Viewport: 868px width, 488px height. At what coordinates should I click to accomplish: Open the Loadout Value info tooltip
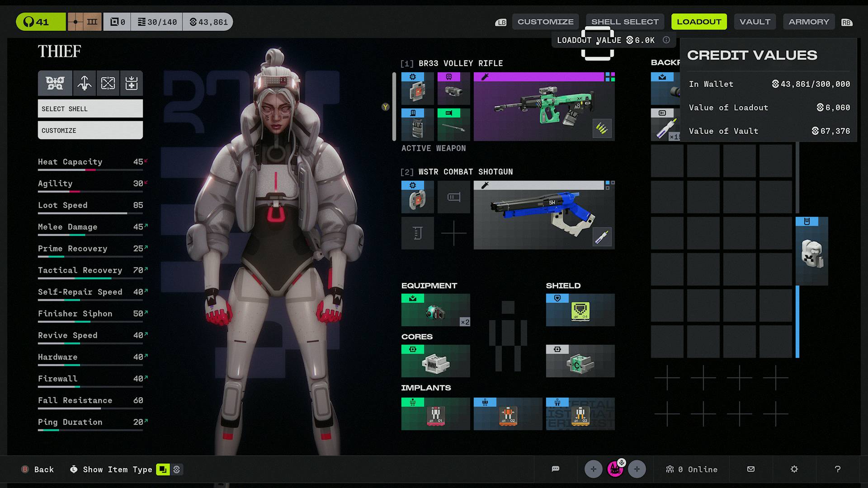tap(665, 40)
